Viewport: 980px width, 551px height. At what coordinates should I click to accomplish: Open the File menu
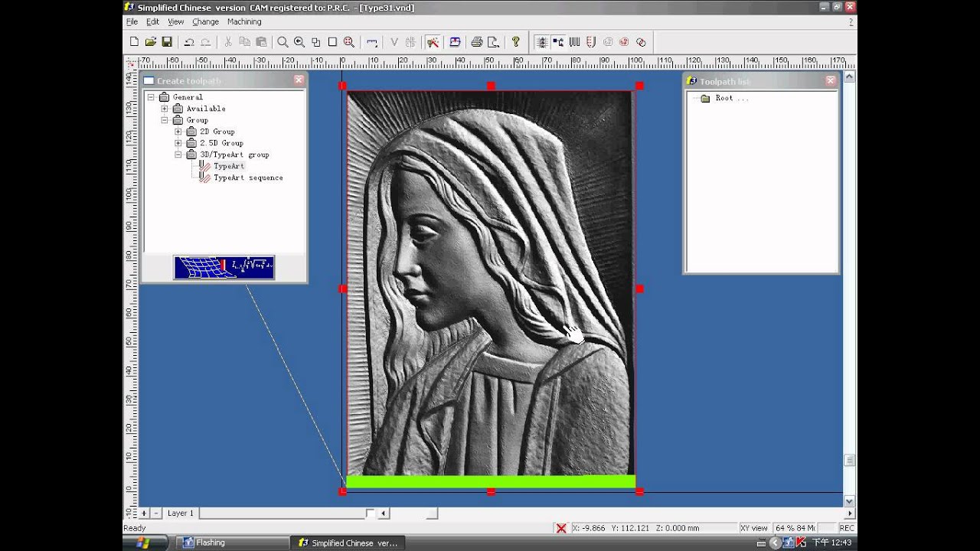click(x=132, y=21)
